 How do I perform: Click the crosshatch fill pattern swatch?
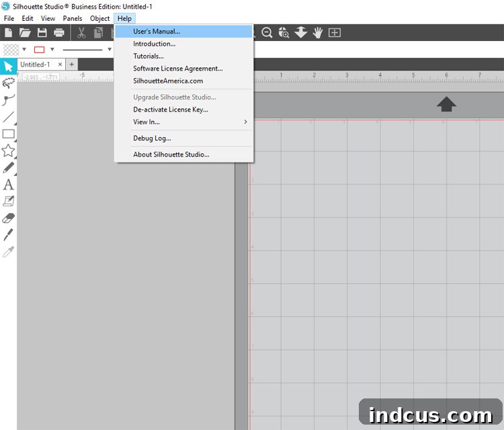click(11, 50)
